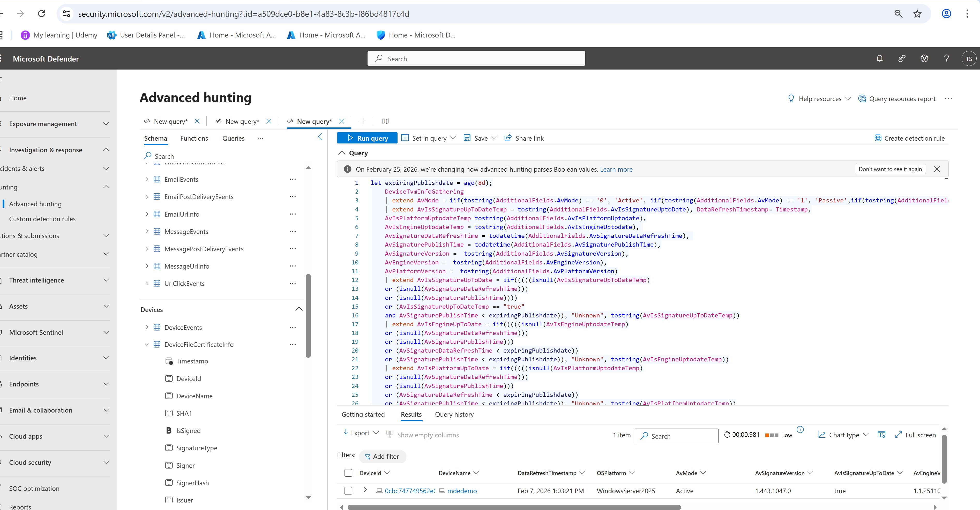Click the query performance info icon
Image resolution: width=980 pixels, height=510 pixels.
pos(801,429)
